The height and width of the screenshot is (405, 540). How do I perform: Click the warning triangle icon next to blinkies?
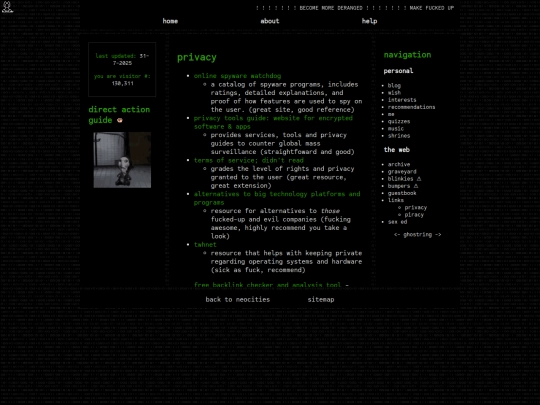[419, 179]
